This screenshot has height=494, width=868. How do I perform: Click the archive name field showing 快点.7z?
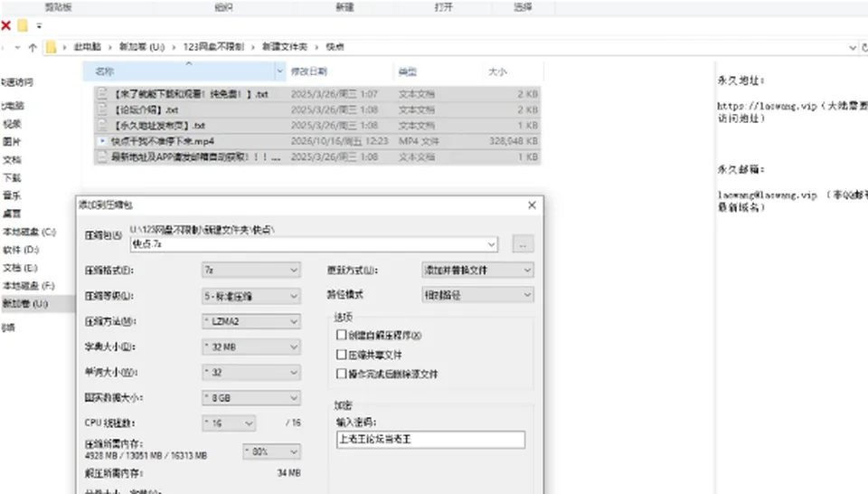[314, 244]
